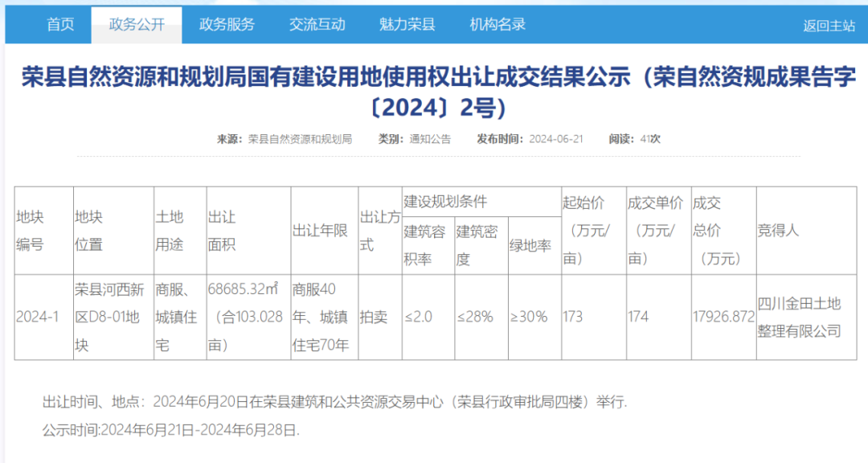Open the 首页 navigation tab
The image size is (868, 463).
point(60,24)
